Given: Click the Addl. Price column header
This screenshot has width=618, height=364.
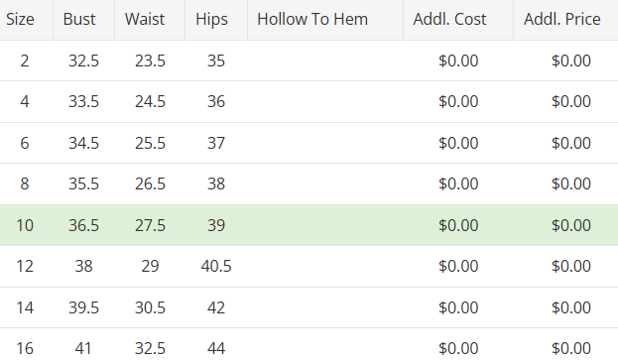Looking at the screenshot, I should point(562,19).
